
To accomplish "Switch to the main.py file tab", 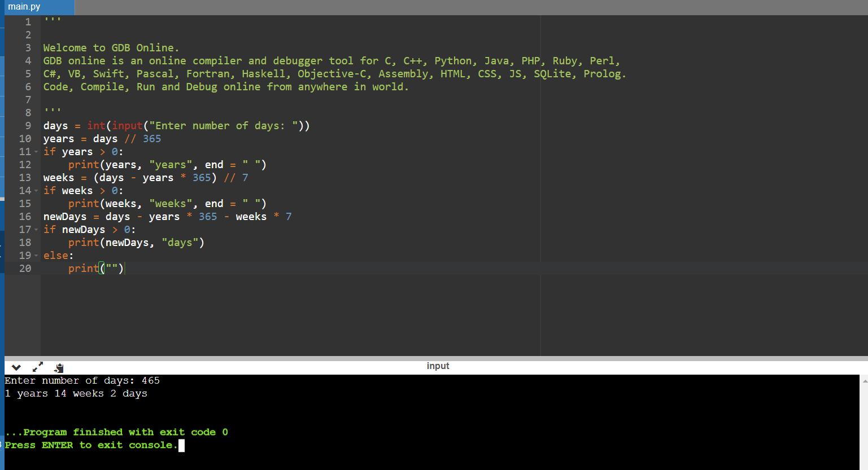I will pos(24,7).
